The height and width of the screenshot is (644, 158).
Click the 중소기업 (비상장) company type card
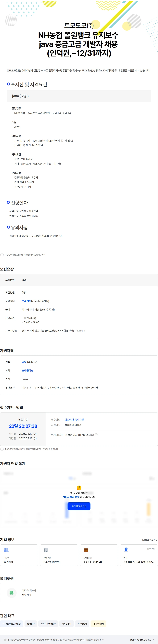tap(59, 555)
